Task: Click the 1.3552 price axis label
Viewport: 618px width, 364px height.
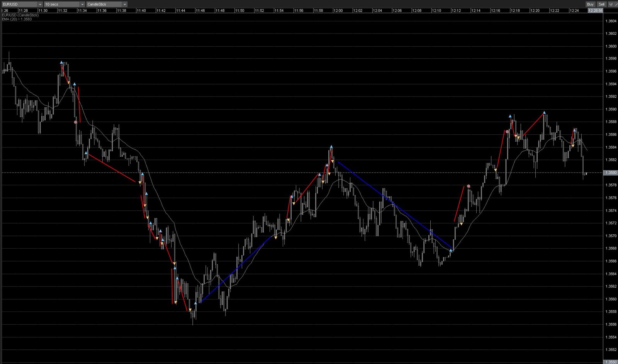Action: tap(611, 349)
